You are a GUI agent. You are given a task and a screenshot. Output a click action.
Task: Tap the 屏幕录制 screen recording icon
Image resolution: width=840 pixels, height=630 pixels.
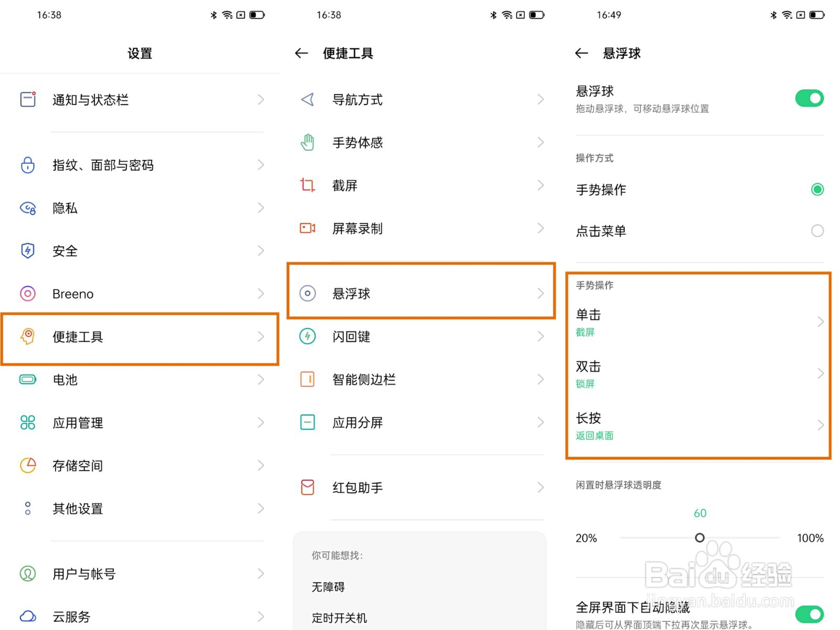point(307,228)
